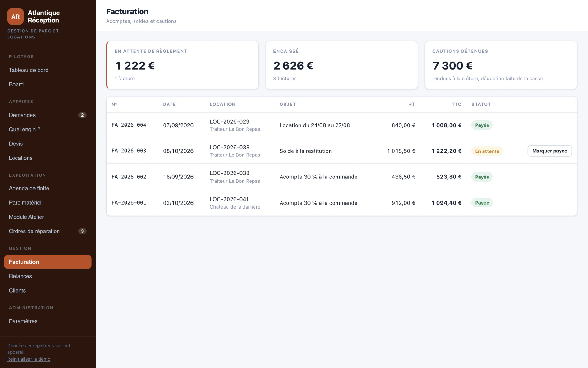Click invoice number FA-2026-001

pyautogui.click(x=129, y=203)
